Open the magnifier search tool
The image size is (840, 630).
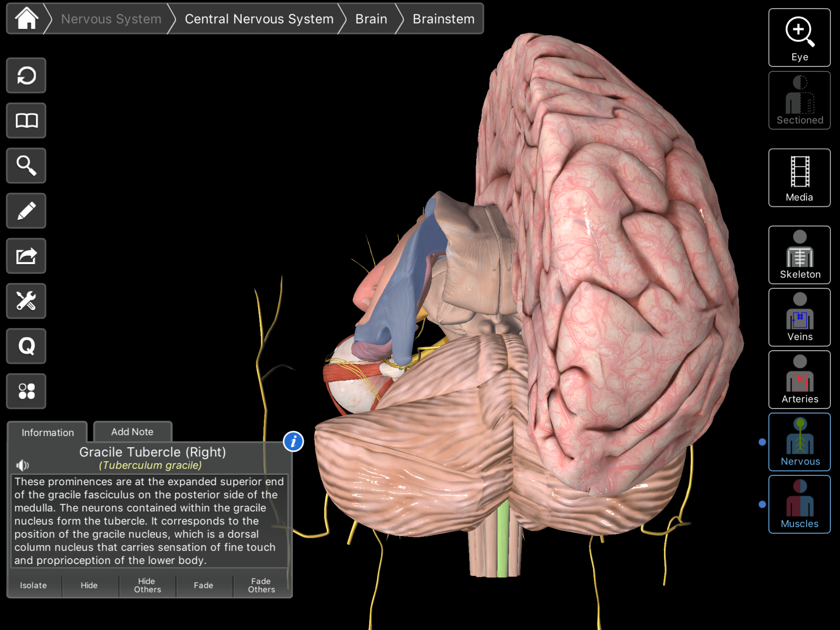point(26,166)
